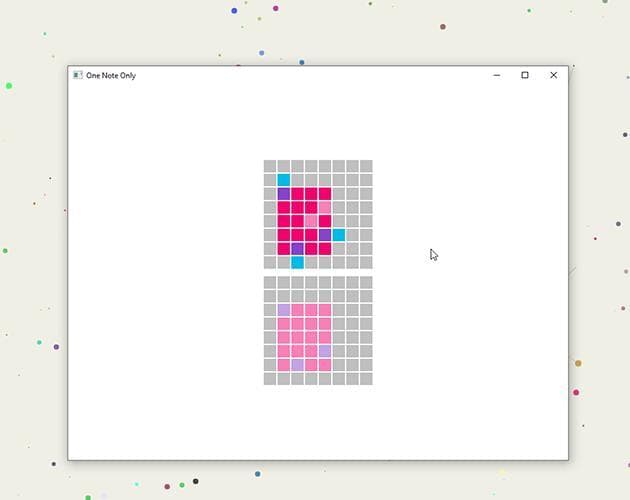Viewport: 630px width, 500px height.
Task: Select pink cell at bottom-left corner of lower block
Action: click(x=284, y=365)
